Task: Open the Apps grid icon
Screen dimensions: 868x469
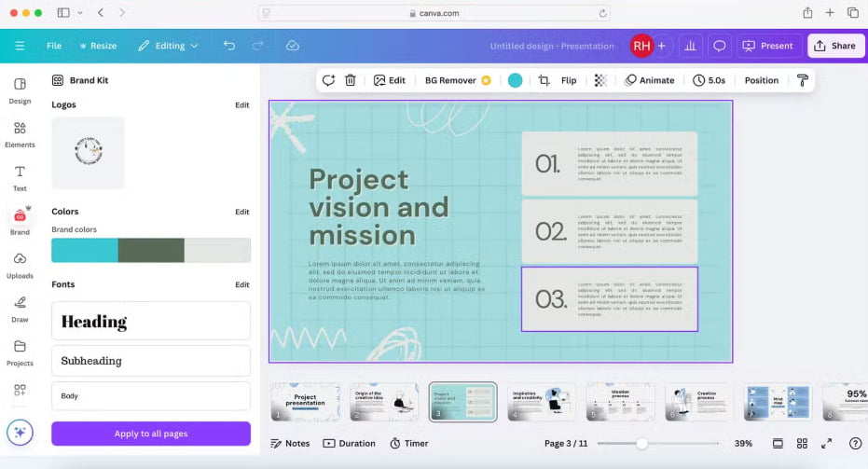Action: click(x=20, y=390)
